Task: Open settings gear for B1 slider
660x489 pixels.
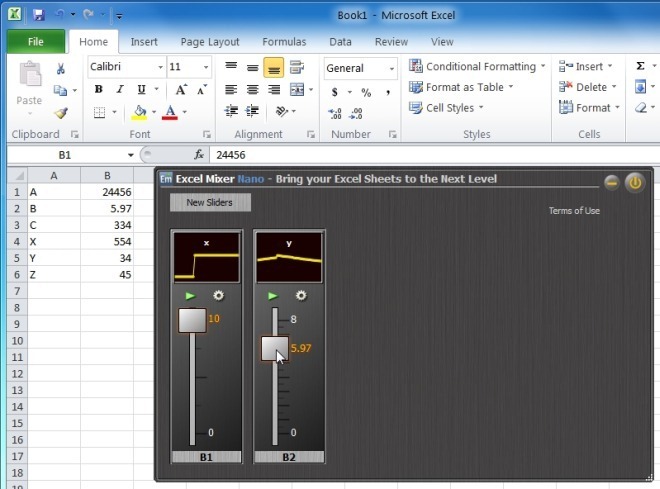Action: [x=218, y=296]
